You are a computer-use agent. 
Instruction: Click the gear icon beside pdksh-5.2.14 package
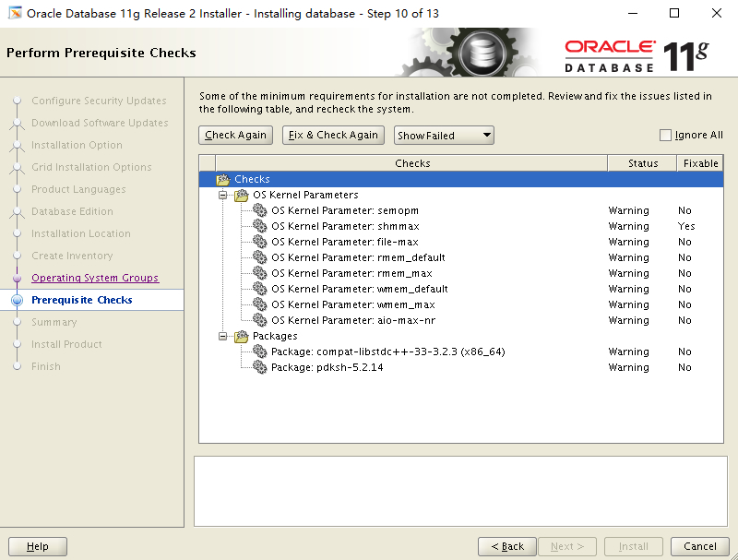pyautogui.click(x=260, y=367)
